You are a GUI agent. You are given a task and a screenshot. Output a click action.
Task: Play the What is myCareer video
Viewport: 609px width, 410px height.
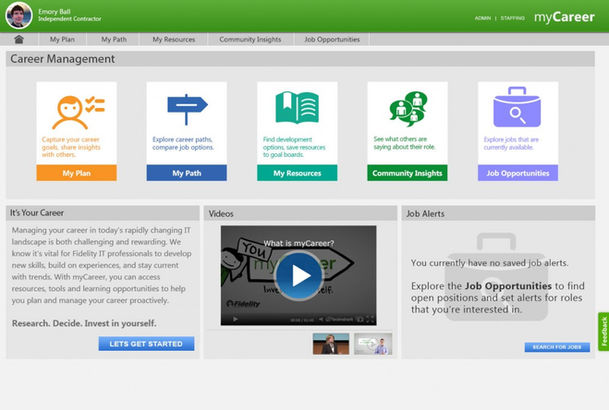tap(298, 275)
